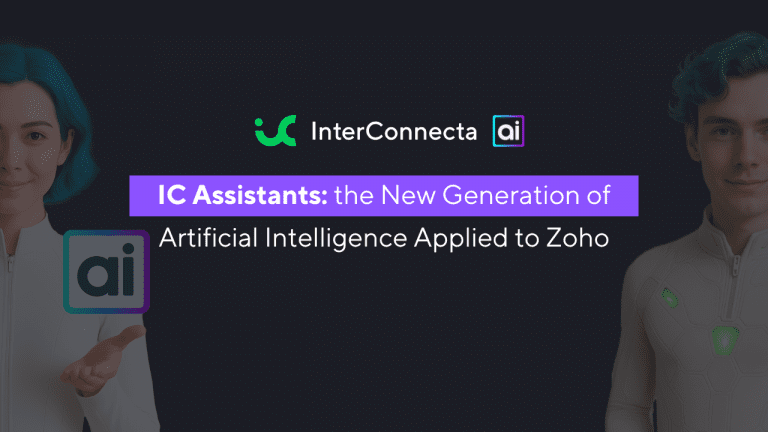Click the bold "IC Assistants:" heading text
Image resolution: width=768 pixels, height=432 pixels.
tap(242, 195)
